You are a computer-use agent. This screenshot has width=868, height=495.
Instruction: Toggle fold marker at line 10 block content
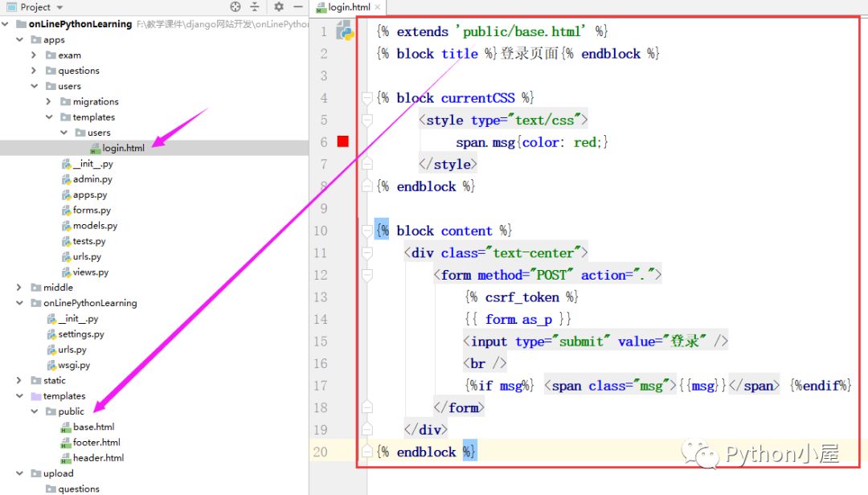(366, 231)
